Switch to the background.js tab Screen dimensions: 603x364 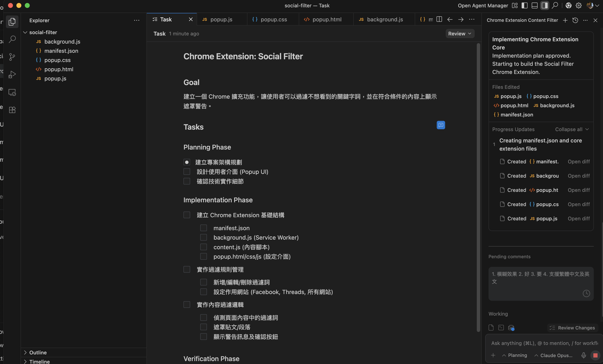pos(385,19)
